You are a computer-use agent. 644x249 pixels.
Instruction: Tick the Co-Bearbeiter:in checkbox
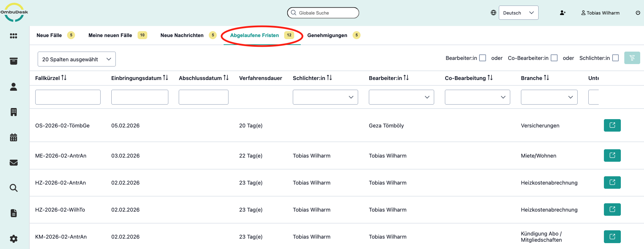[x=554, y=58]
